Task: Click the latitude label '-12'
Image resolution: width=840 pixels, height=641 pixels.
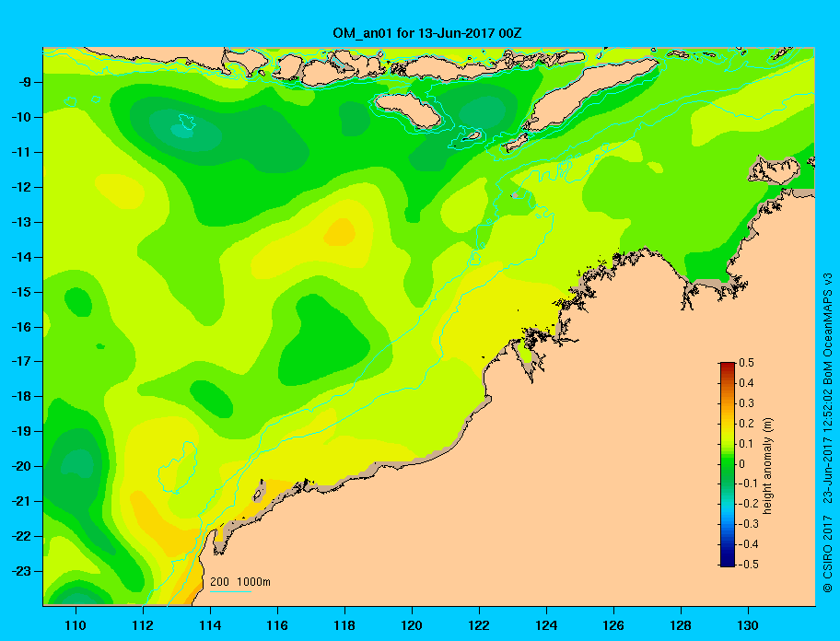Action: click(19, 188)
